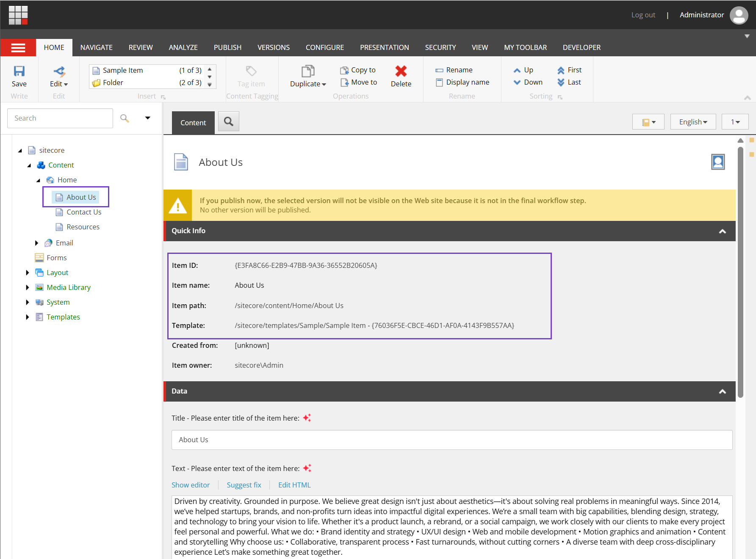Screen dimensions: 756x559
Task: Click the Show editor link
Action: [191, 485]
